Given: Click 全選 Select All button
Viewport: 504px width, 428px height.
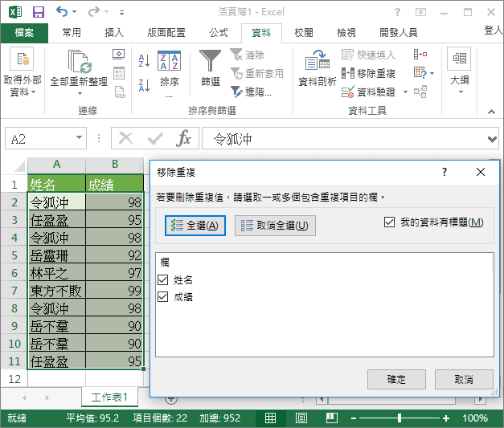Looking at the screenshot, I should (195, 226).
